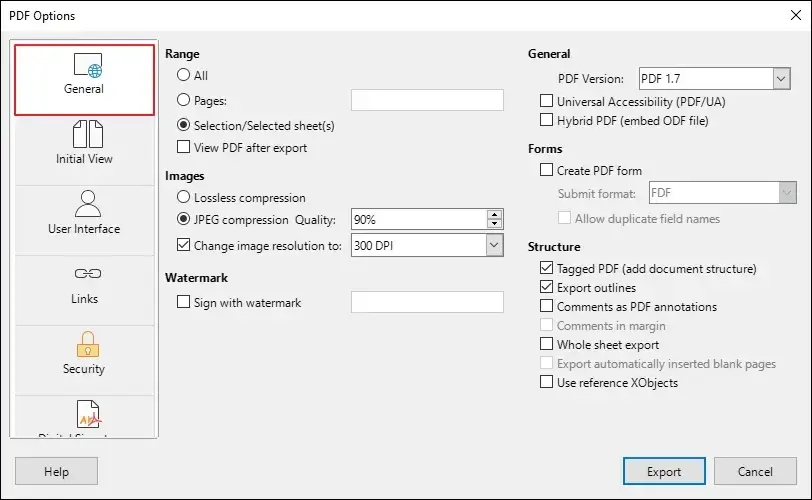Choose Lossless compression option
This screenshot has height=500, width=812.
pos(183,197)
